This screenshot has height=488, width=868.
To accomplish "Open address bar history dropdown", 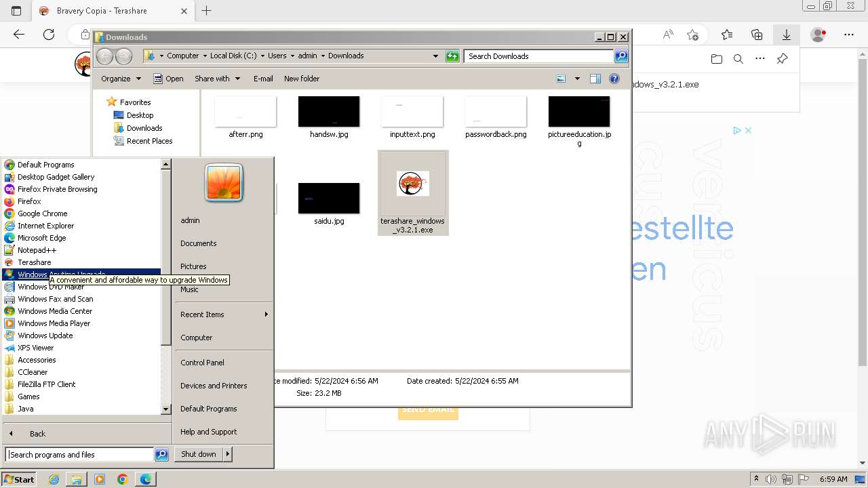I will [435, 56].
